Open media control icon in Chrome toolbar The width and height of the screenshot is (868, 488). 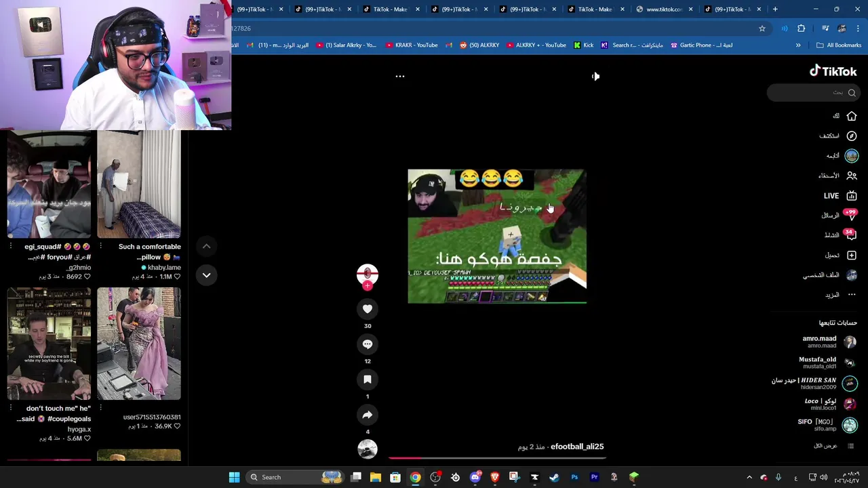[825, 28]
